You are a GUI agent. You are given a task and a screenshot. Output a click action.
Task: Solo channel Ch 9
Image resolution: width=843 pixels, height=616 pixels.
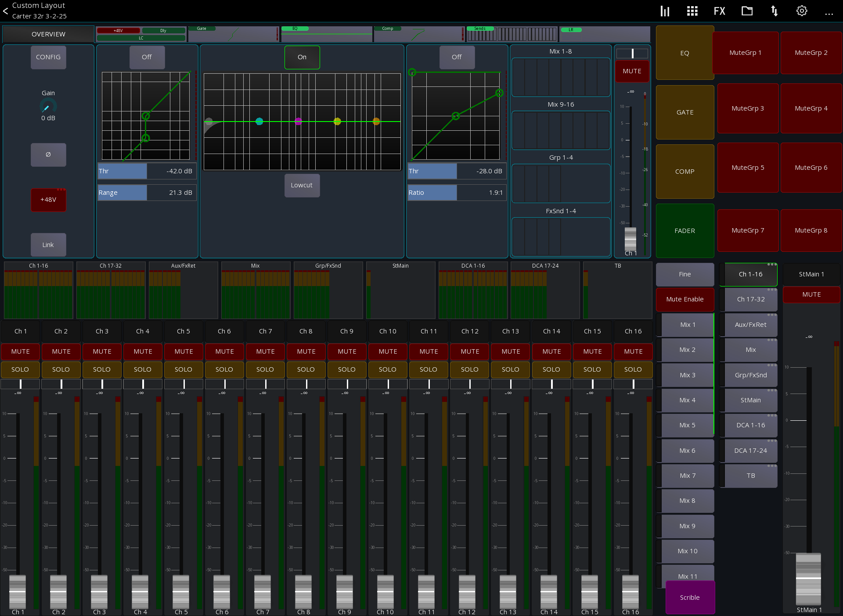347,369
